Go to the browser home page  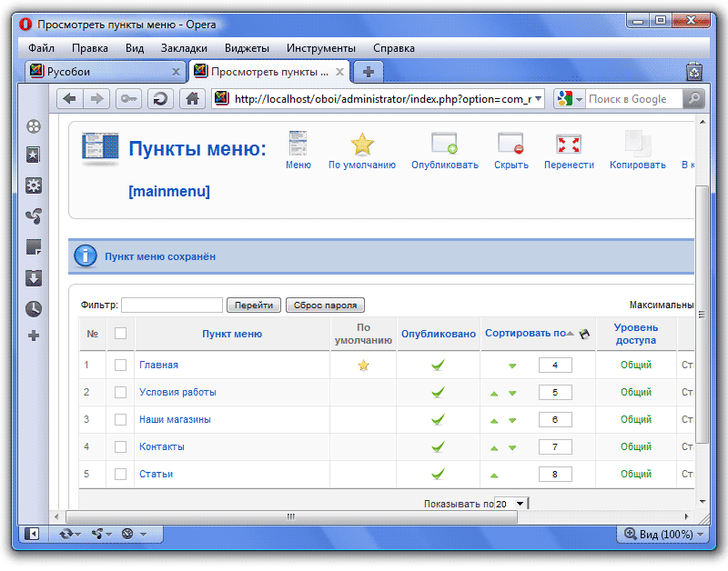point(191,99)
